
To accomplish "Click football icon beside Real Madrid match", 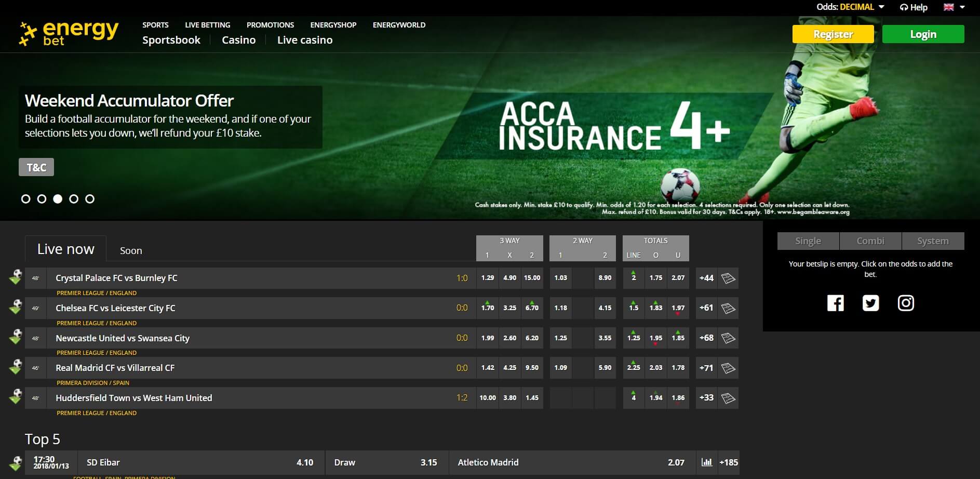I will click(x=16, y=367).
